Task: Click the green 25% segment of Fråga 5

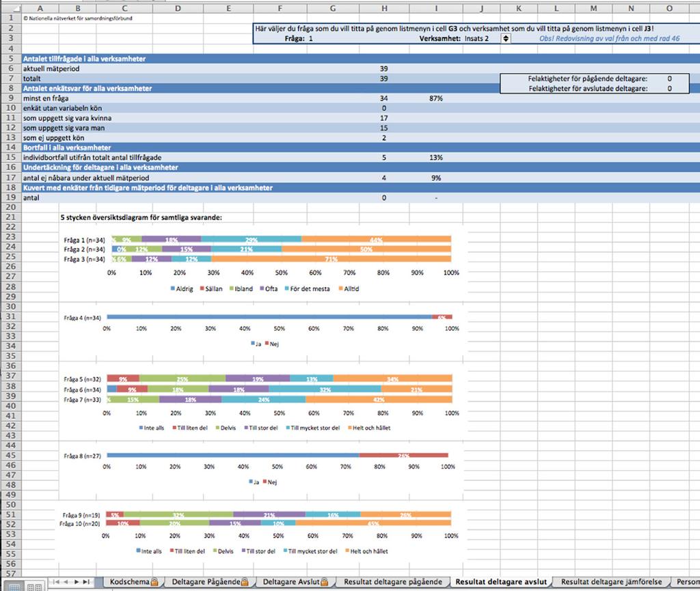Action: point(182,379)
